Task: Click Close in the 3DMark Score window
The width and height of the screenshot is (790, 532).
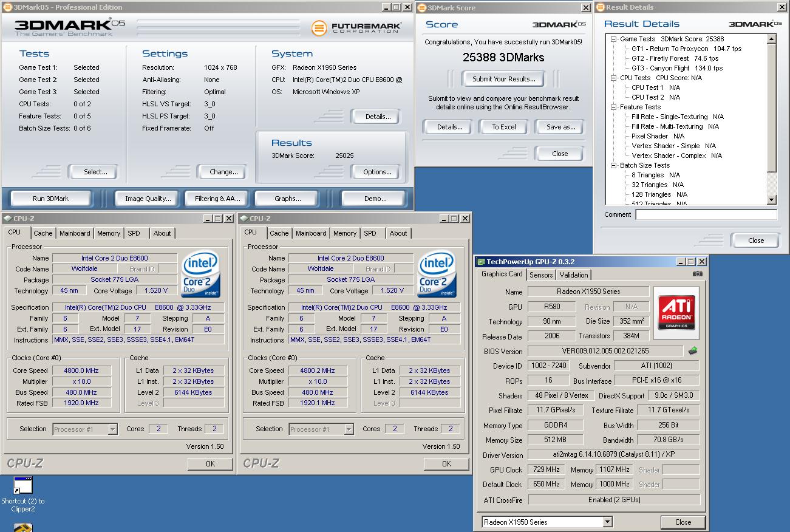Action: pos(560,154)
